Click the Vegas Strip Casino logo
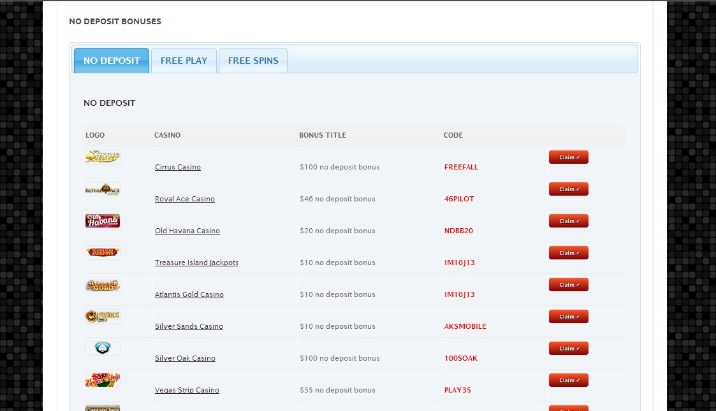 click(x=102, y=380)
